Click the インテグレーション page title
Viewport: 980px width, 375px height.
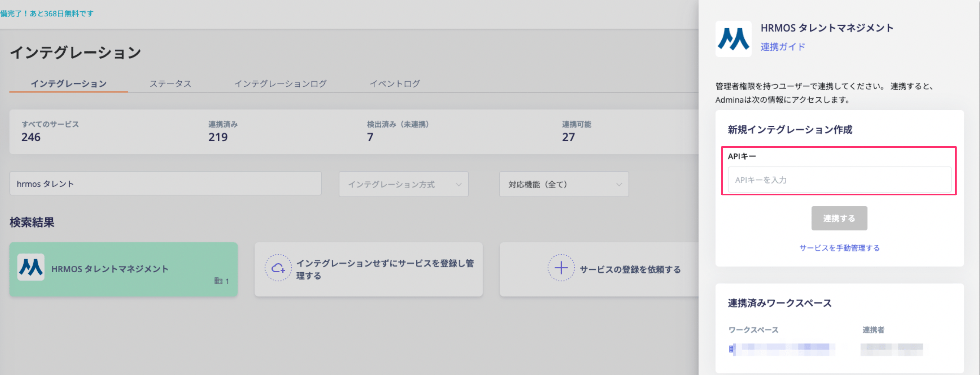point(75,53)
